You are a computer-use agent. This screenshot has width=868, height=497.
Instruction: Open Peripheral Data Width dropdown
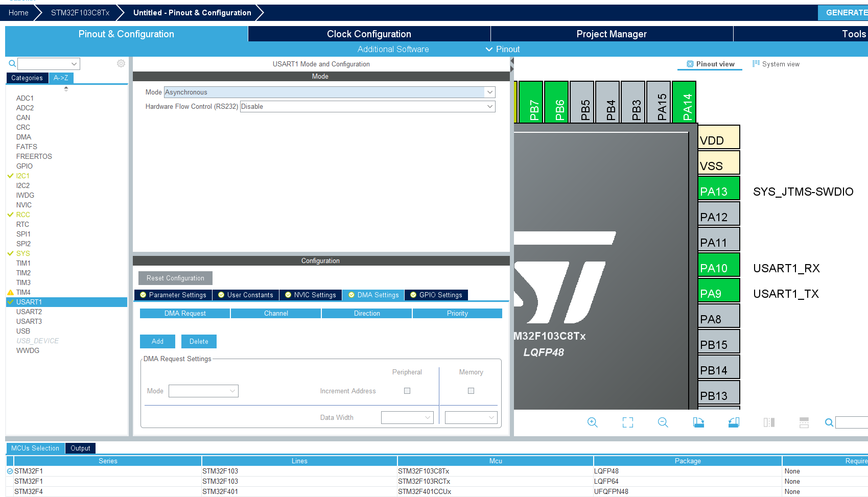coord(407,417)
